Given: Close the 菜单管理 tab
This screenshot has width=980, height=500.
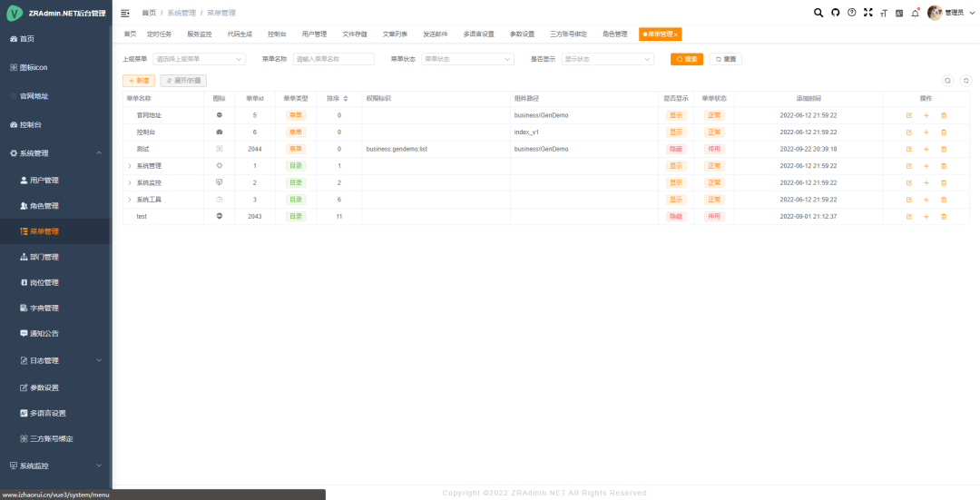Looking at the screenshot, I should (676, 35).
